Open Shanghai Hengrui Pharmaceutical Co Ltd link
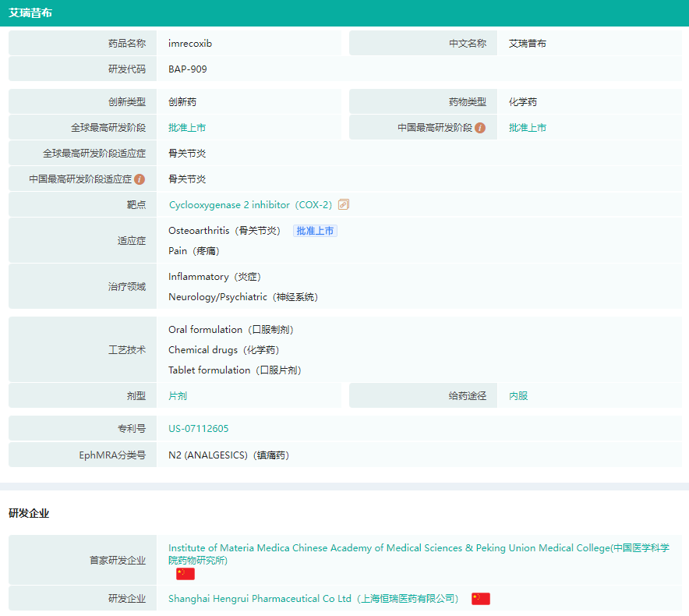 (x=313, y=599)
